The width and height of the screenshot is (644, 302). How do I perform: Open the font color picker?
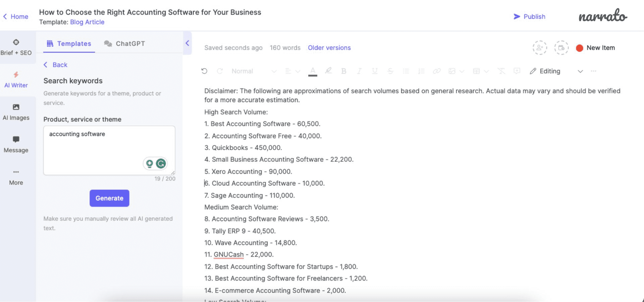tap(313, 71)
